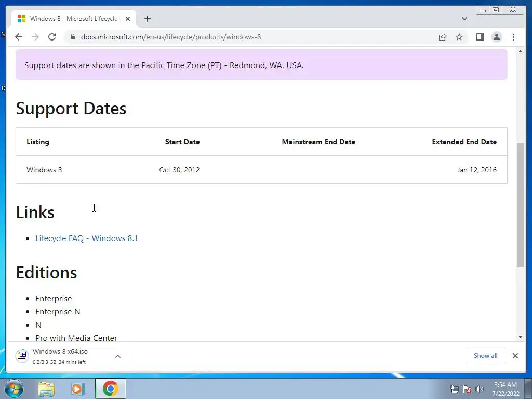Viewport: 532px width, 399px height.
Task: View site security lock info
Action: pos(72,37)
